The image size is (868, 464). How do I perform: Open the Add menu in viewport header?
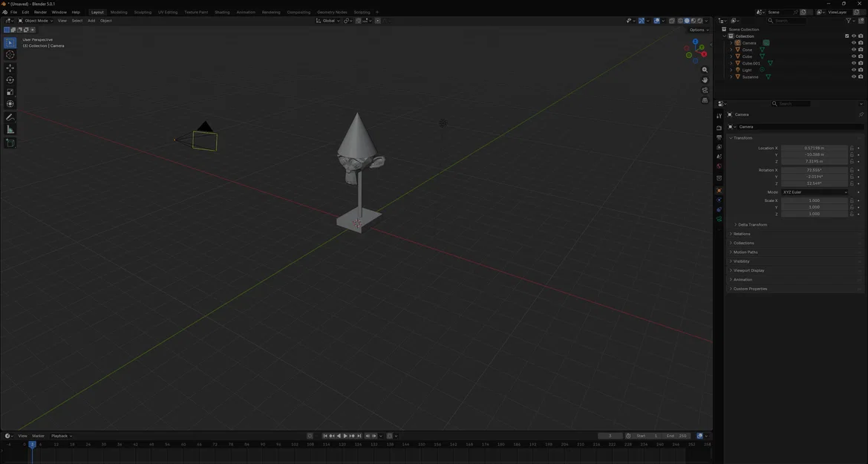pyautogui.click(x=91, y=21)
